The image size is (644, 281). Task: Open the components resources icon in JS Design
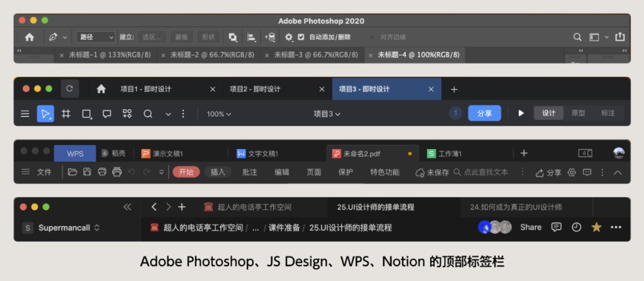pos(128,114)
